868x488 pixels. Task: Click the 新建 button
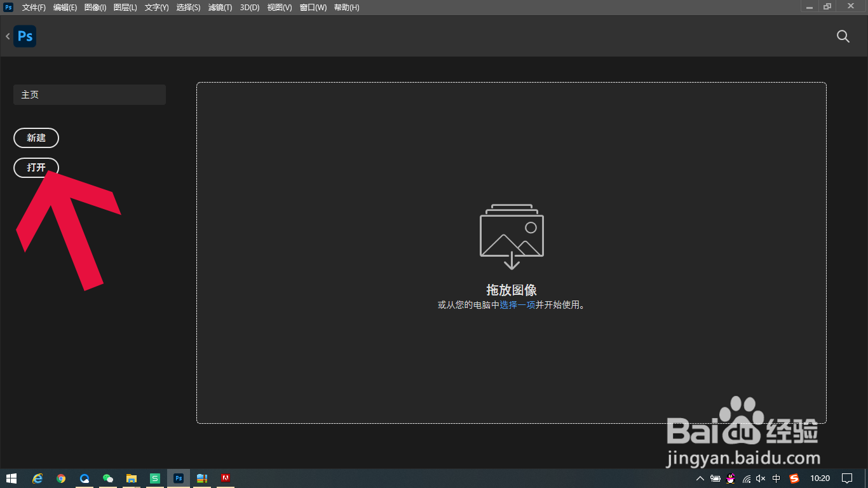(36, 138)
